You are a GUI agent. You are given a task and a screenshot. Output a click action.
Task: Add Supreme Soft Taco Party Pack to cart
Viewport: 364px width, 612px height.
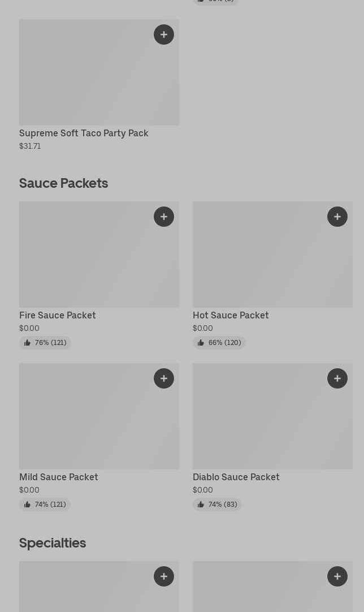[164, 35]
